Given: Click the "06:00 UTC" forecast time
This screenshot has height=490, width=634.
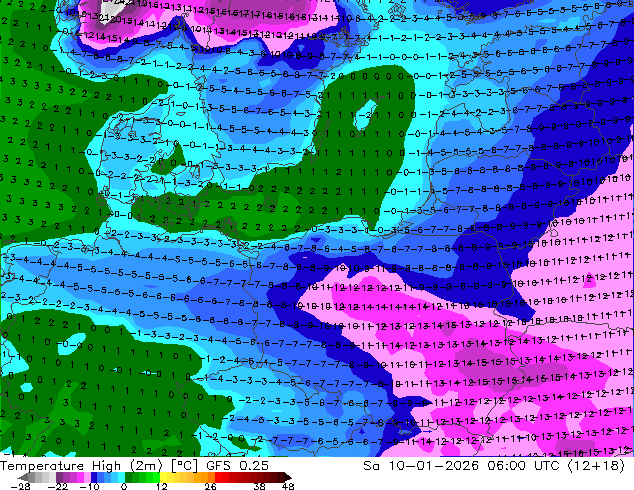Looking at the screenshot, I should coord(523,466).
